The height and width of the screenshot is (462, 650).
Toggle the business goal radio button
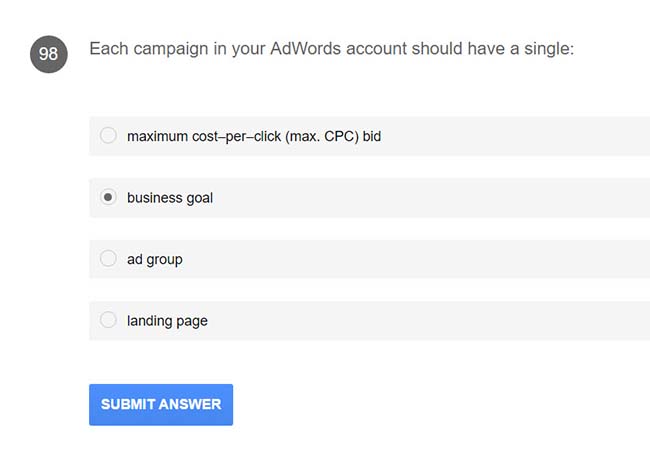tap(108, 198)
